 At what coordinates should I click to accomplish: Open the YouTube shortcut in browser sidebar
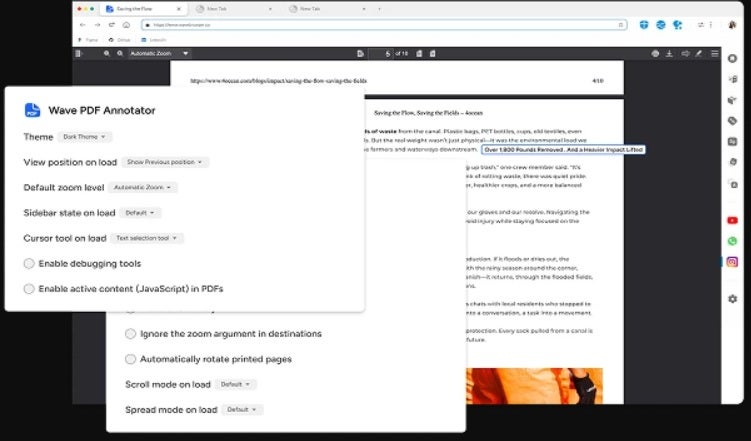click(x=732, y=220)
